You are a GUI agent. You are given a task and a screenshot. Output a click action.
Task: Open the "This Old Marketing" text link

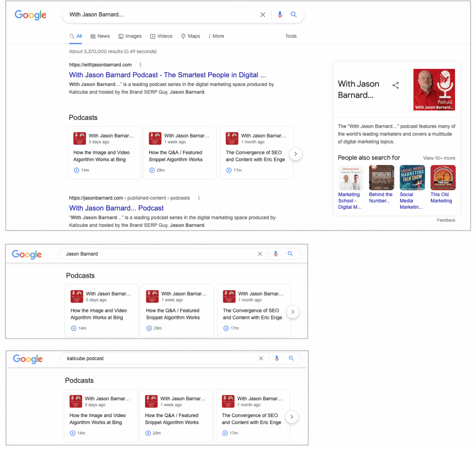pyautogui.click(x=441, y=198)
